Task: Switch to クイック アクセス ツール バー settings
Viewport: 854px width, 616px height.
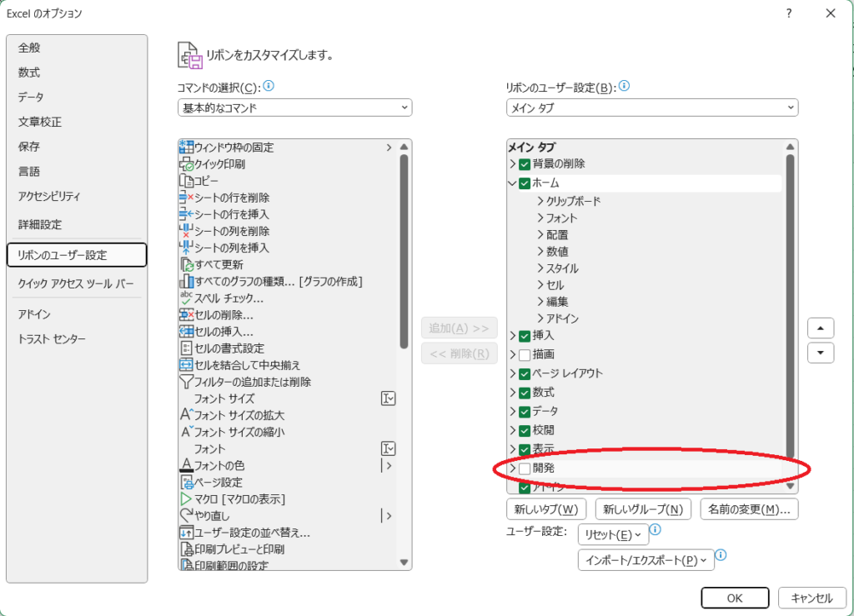Action: click(x=76, y=284)
